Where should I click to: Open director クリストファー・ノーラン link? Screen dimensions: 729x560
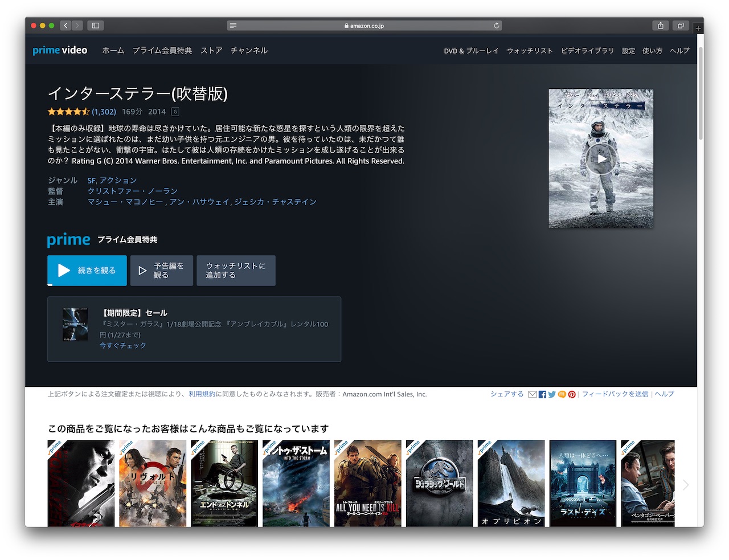133,191
